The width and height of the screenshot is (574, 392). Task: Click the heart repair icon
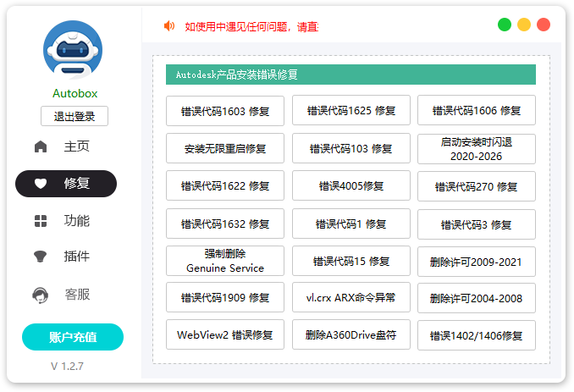click(x=41, y=184)
